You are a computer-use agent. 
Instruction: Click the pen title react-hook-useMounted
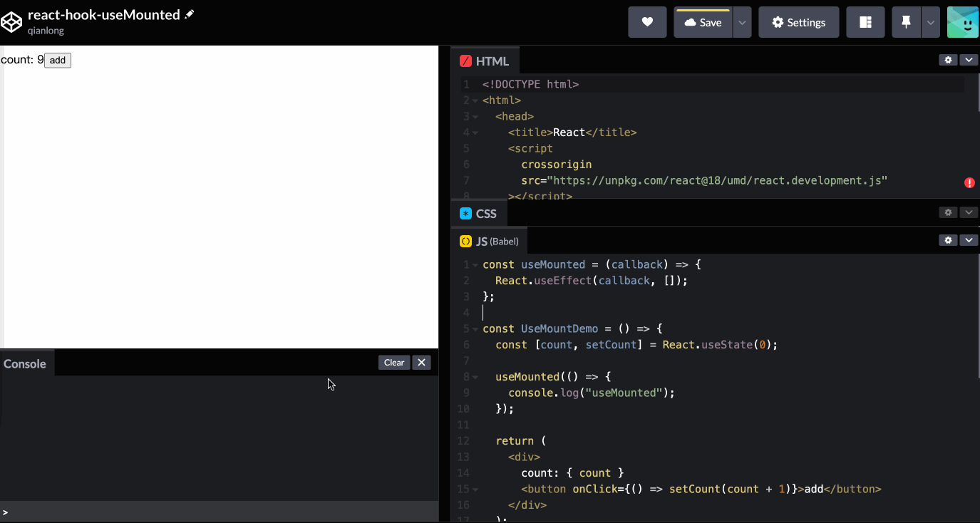[x=104, y=14]
